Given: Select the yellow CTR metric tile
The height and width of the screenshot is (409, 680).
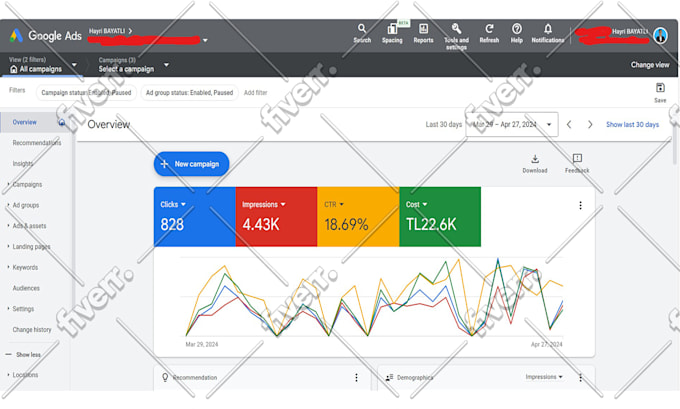Looking at the screenshot, I should point(358,216).
